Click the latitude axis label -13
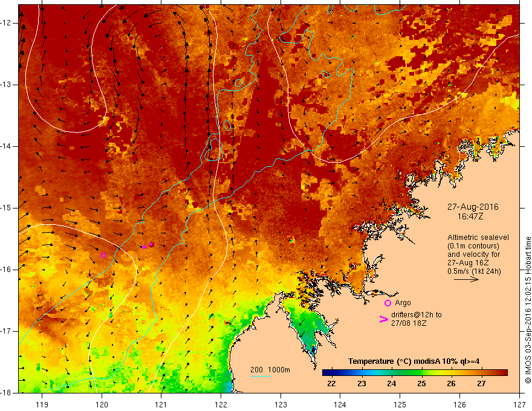This screenshot has width=532, height=411. (x=6, y=85)
